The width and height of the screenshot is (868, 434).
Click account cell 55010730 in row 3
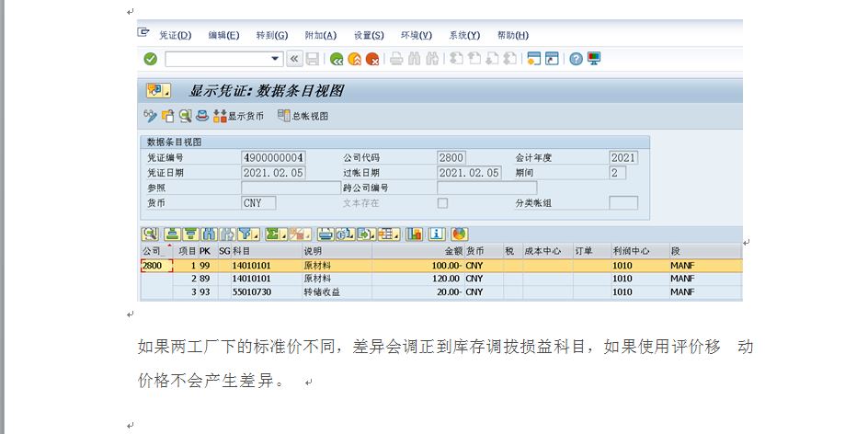[267, 292]
